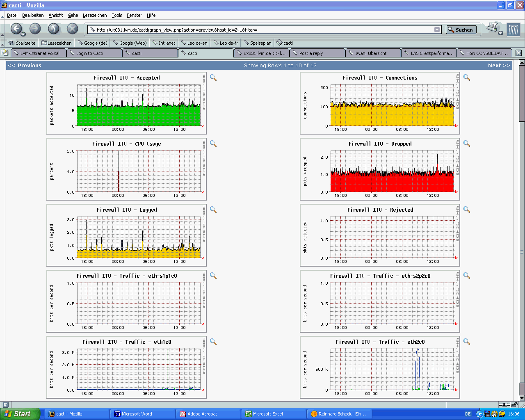Open the Gehe menu
Image resolution: width=525 pixels, height=420 pixels.
pos(73,15)
